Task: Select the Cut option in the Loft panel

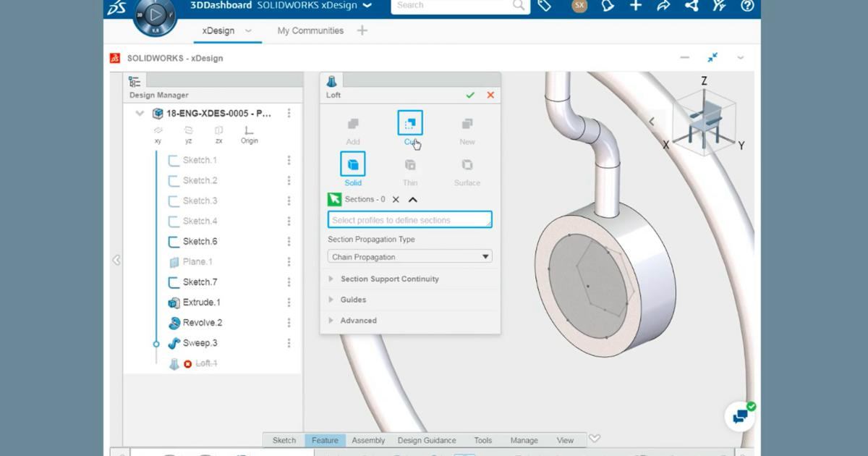Action: pos(409,122)
